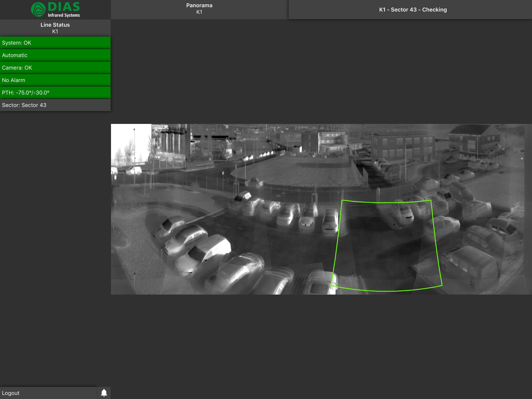
Task: Select the PTH: -75.0°/-30.0° position row
Action: (x=55, y=93)
